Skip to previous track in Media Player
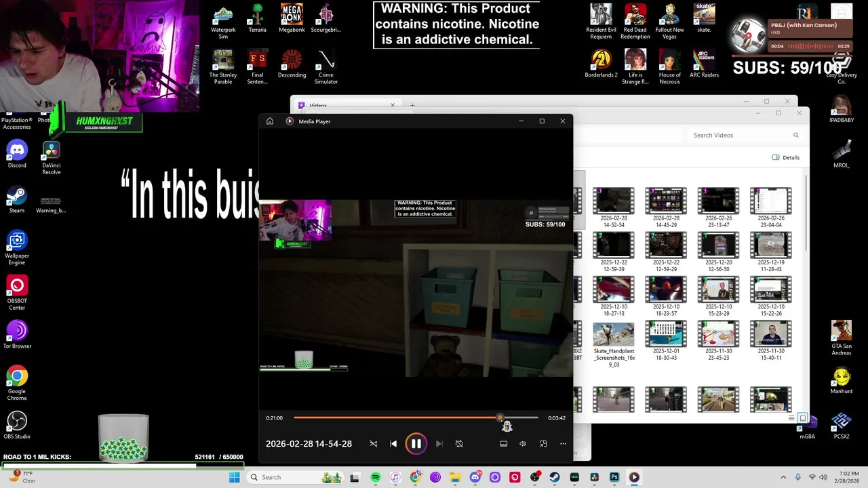Image resolution: width=868 pixels, height=488 pixels. pyautogui.click(x=393, y=444)
